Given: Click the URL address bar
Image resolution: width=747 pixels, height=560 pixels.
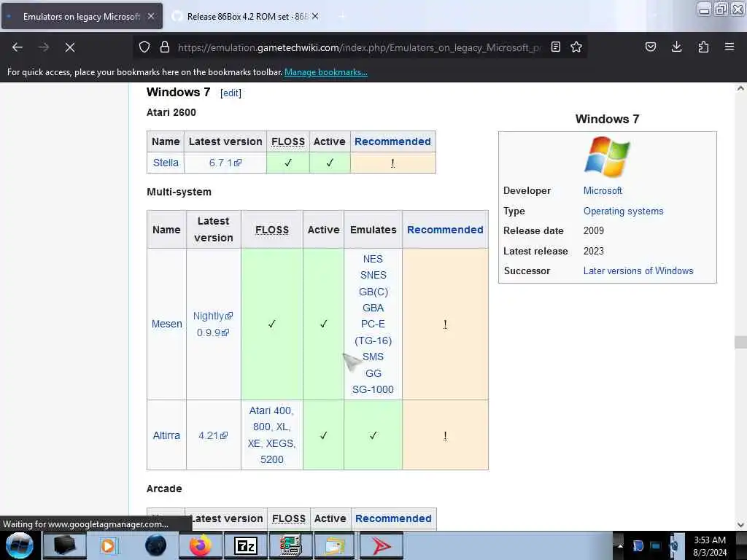Looking at the screenshot, I should [358, 47].
